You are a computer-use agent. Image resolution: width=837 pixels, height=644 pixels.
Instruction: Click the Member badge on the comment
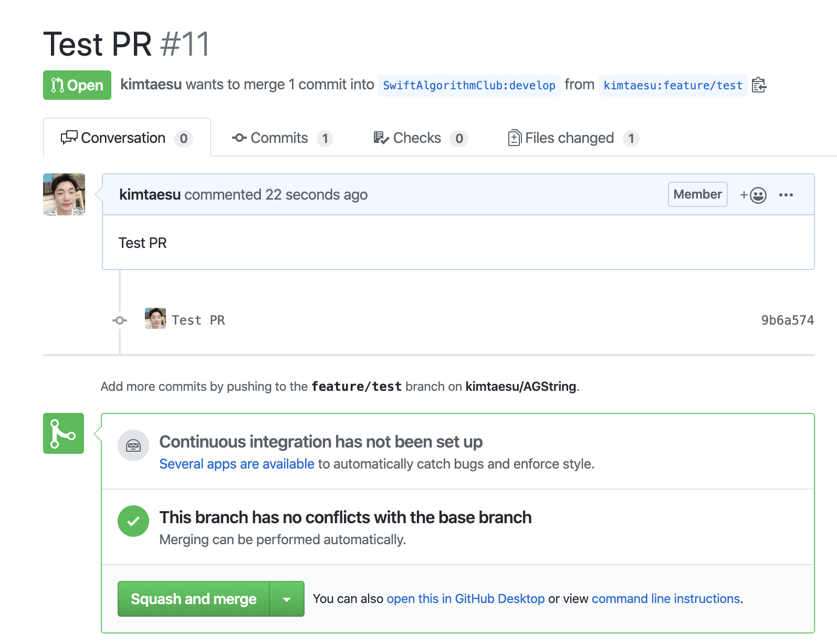(698, 194)
